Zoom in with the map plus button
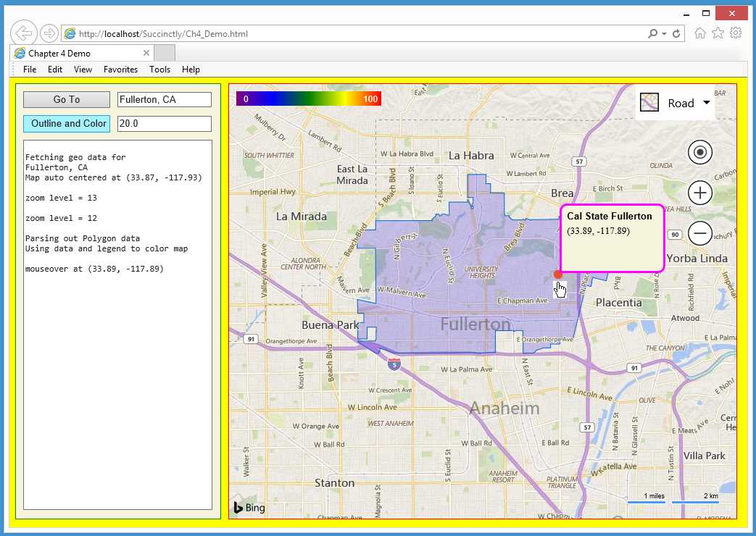Screen dimensions: 756x536 tap(700, 193)
